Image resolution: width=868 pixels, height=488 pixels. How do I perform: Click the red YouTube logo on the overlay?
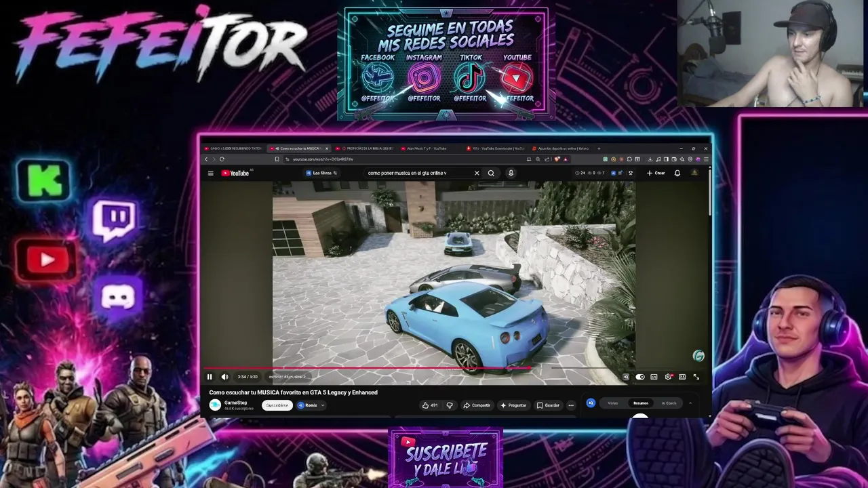[45, 260]
